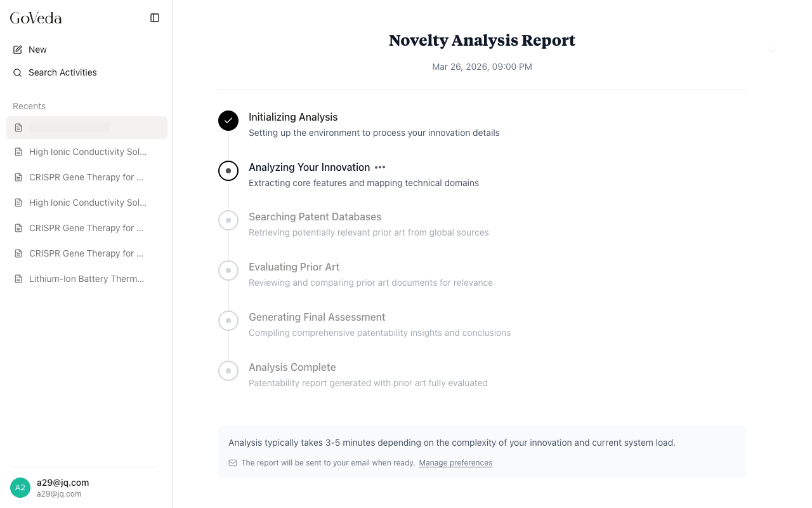Click the Evaluating Prior Art step circle
The width and height of the screenshot is (812, 508).
(x=228, y=271)
